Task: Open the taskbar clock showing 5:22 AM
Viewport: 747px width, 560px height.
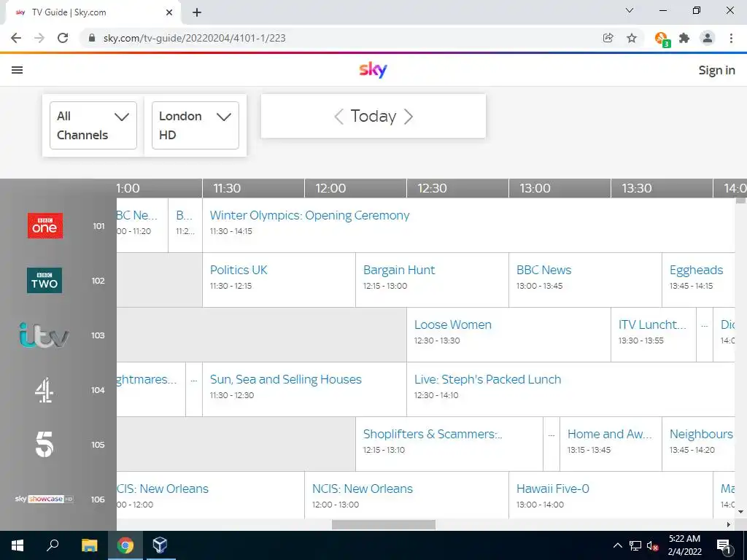Action: tap(684, 545)
